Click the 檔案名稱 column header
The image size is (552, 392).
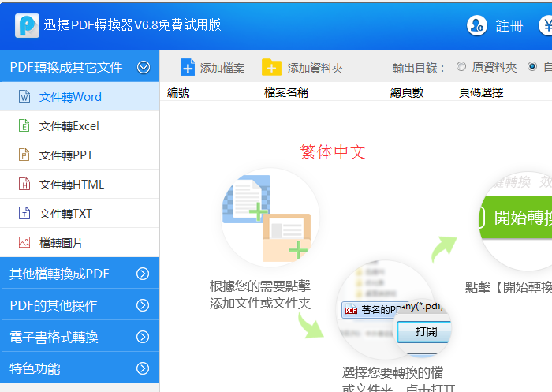[x=286, y=92]
